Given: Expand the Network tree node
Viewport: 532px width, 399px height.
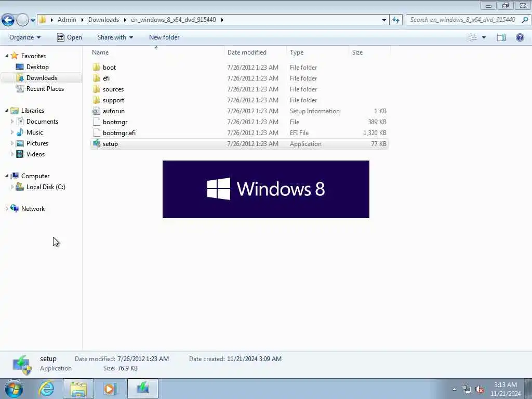Looking at the screenshot, I should pos(7,209).
